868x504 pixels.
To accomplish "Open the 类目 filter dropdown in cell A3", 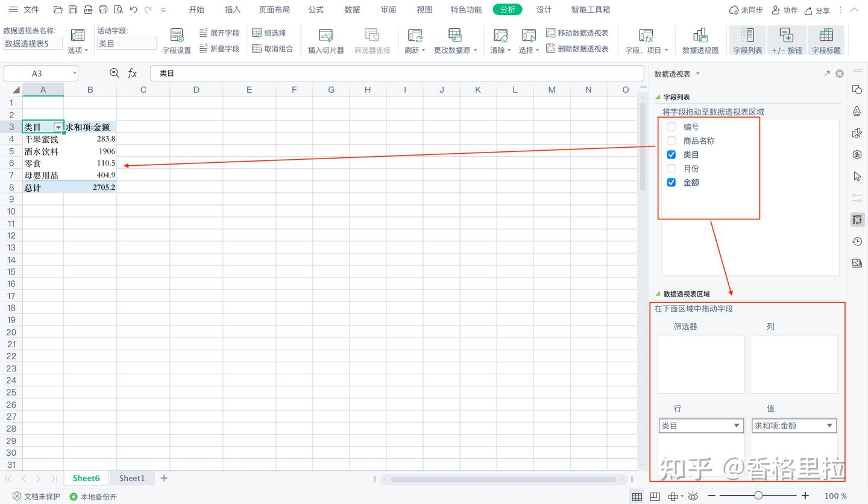I will point(58,127).
